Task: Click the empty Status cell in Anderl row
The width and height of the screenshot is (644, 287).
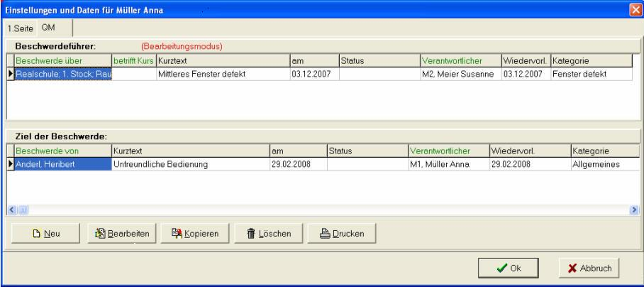Action: coord(368,164)
